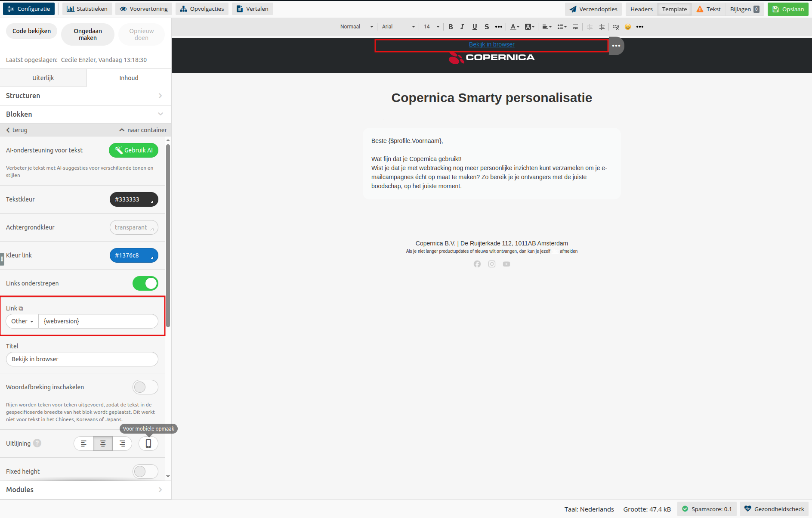Apply strikethrough formatting
The height and width of the screenshot is (518, 812).
(x=487, y=27)
